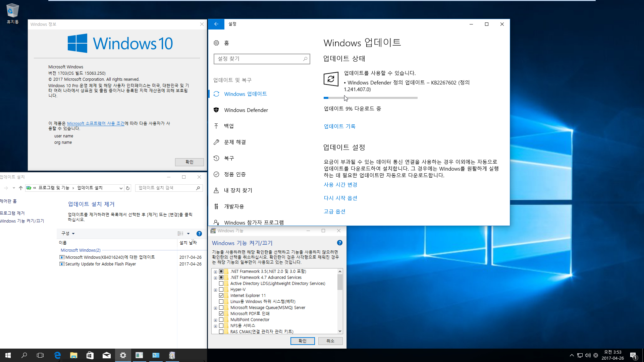
Task: Check Microsoft Message Queue (MSMQ) Server checkbox
Action: click(221, 308)
